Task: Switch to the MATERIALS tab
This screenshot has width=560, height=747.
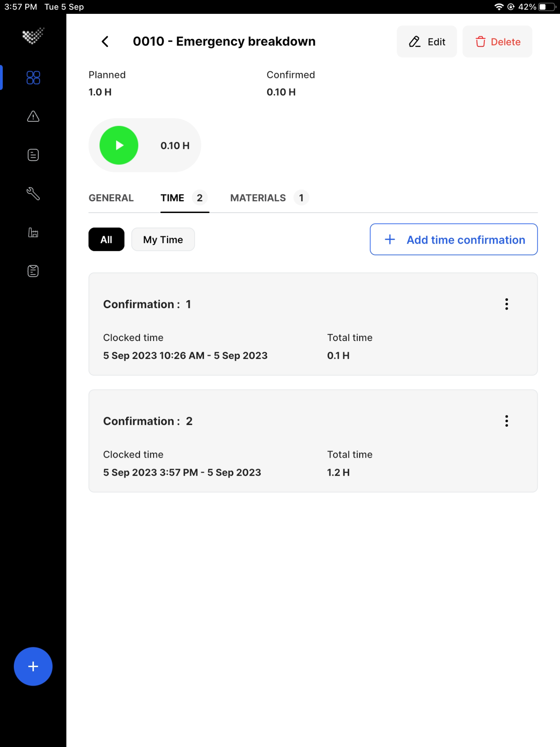Action: coord(269,198)
